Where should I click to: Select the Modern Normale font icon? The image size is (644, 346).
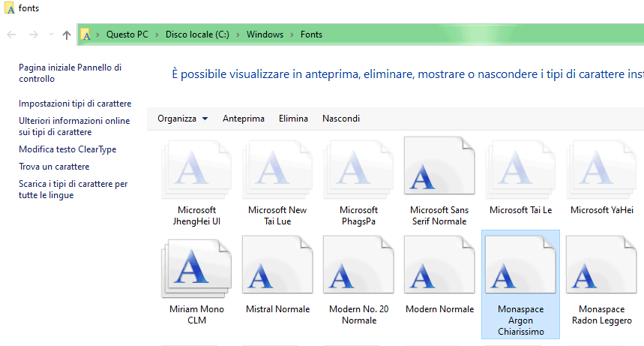439,265
